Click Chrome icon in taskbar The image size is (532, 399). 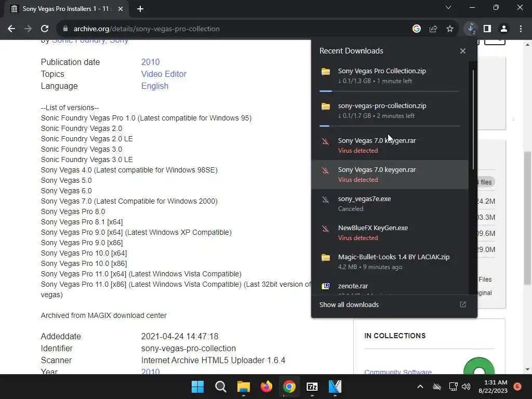(x=289, y=387)
